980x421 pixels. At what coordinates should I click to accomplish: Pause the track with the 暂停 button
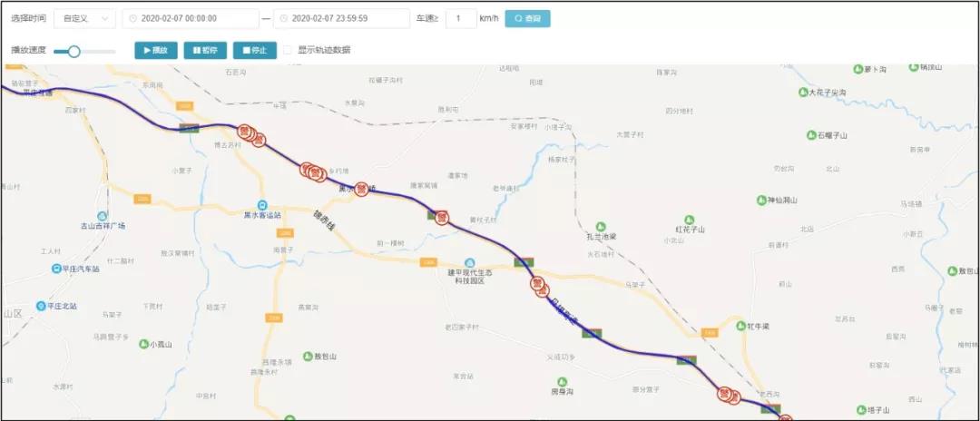click(205, 51)
